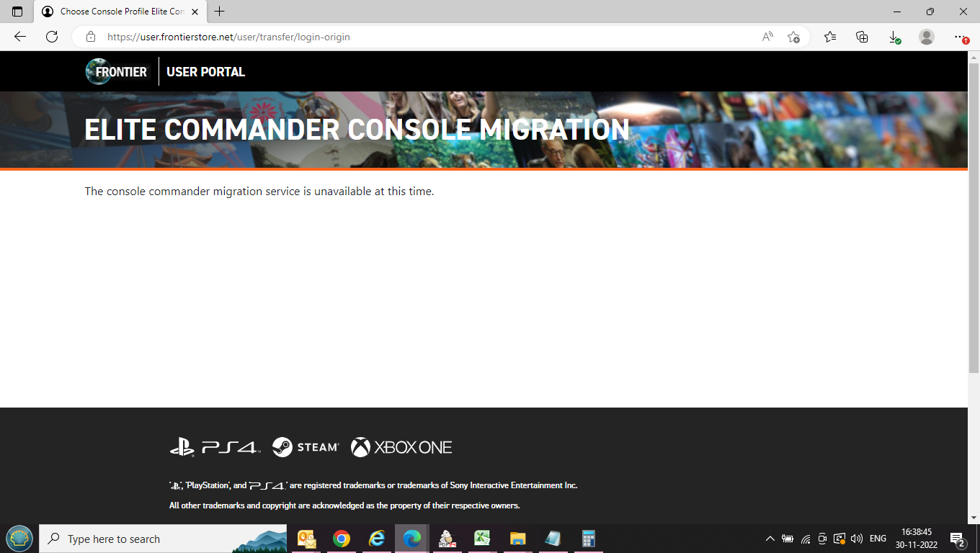
Task: Refresh the current page
Action: tap(52, 37)
